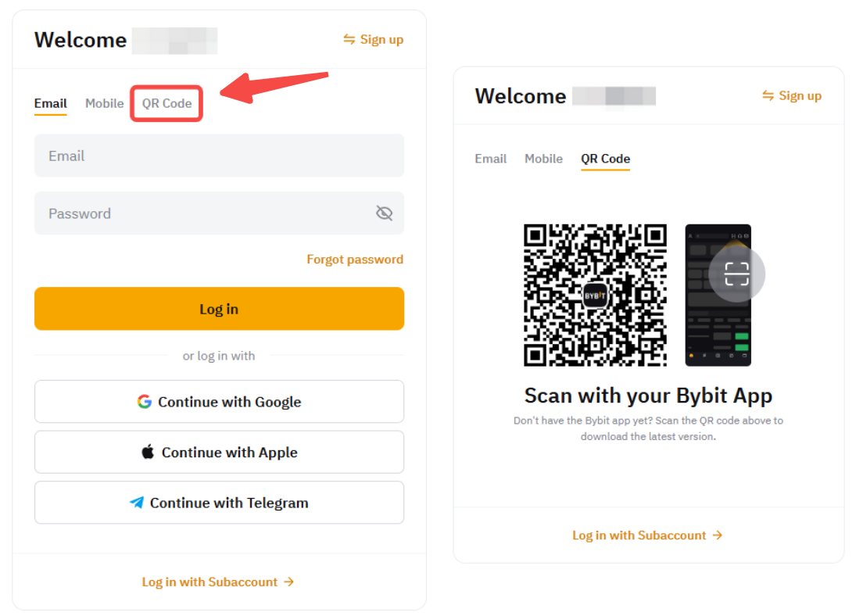The height and width of the screenshot is (616, 856).
Task: Switch to Email tab in QR panel
Action: coord(491,159)
